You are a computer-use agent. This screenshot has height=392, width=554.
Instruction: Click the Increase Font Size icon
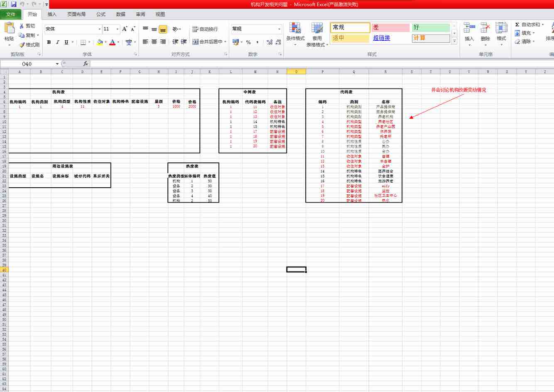tap(124, 29)
